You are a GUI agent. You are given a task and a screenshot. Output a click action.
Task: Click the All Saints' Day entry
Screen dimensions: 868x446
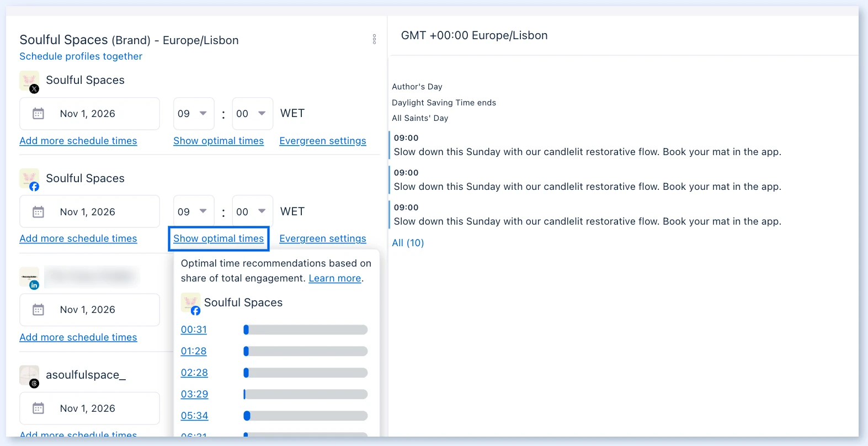420,118
